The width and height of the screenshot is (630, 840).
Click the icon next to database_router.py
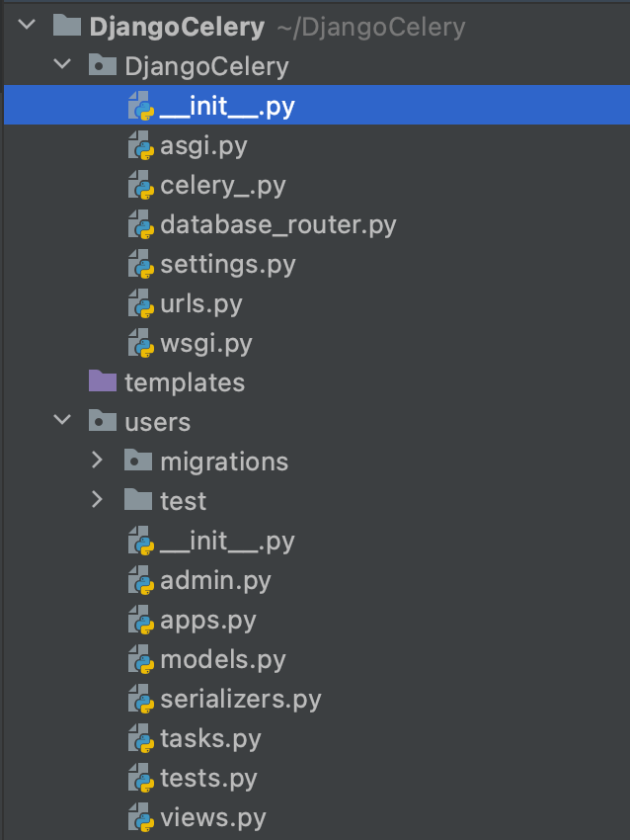pos(142,225)
